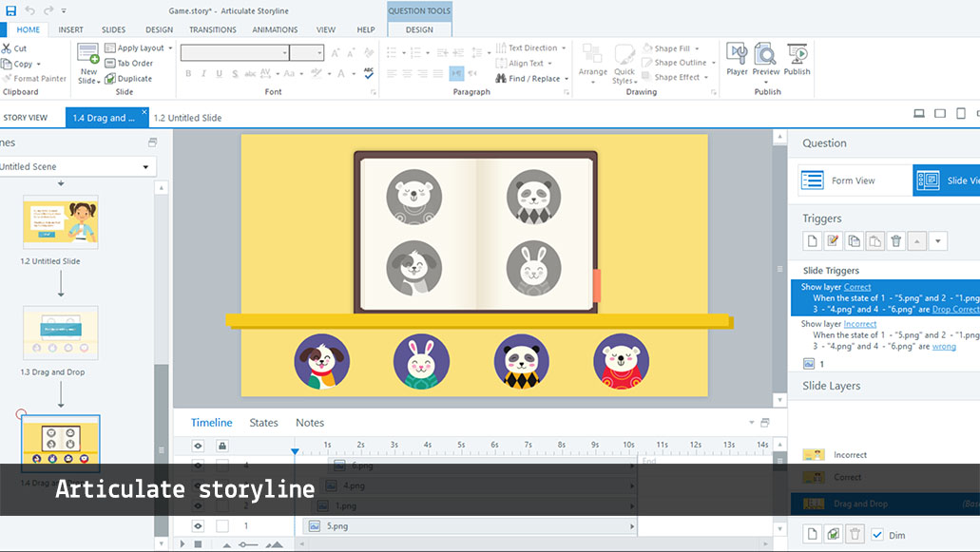This screenshot has height=552, width=980.
Task: Open the Shape Fill dropdown
Action: click(677, 48)
